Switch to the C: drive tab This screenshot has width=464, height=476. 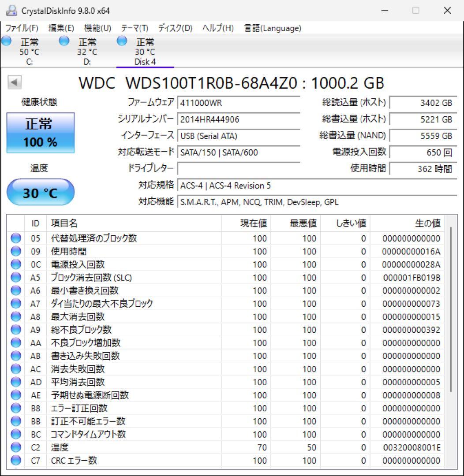[29, 52]
